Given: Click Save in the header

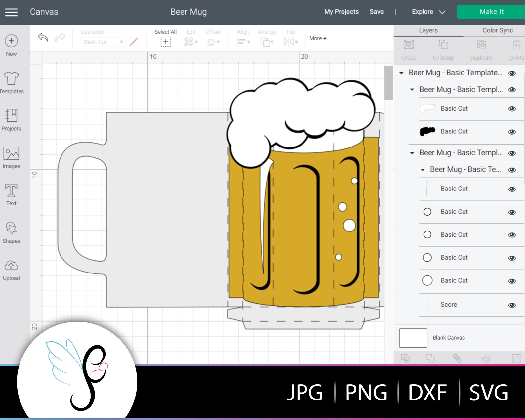Looking at the screenshot, I should (376, 12).
